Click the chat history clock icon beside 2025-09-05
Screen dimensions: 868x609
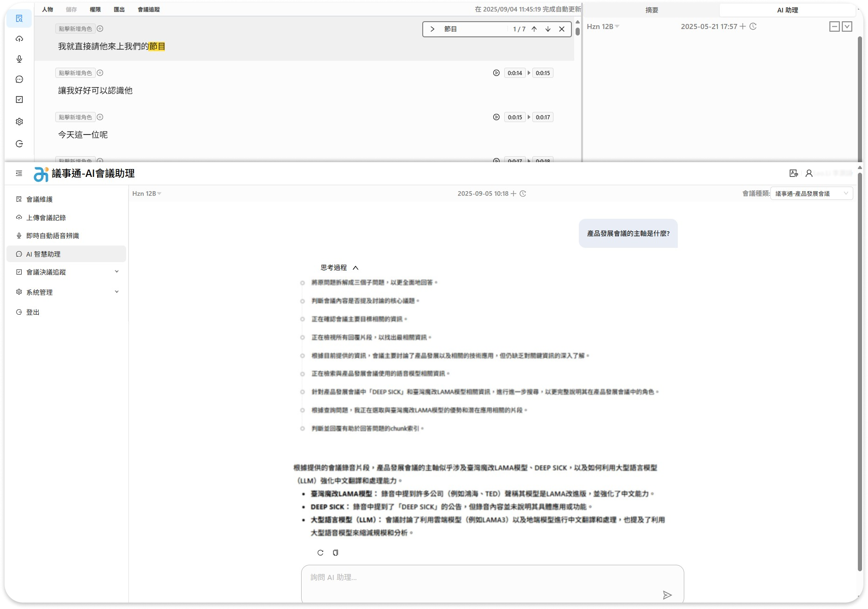coord(523,193)
